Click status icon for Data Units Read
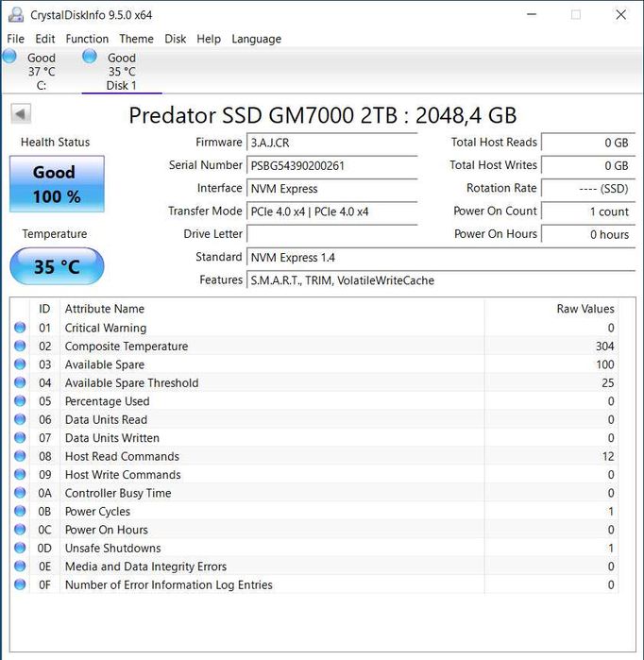Screen dimensions: 644x660 tap(20, 419)
